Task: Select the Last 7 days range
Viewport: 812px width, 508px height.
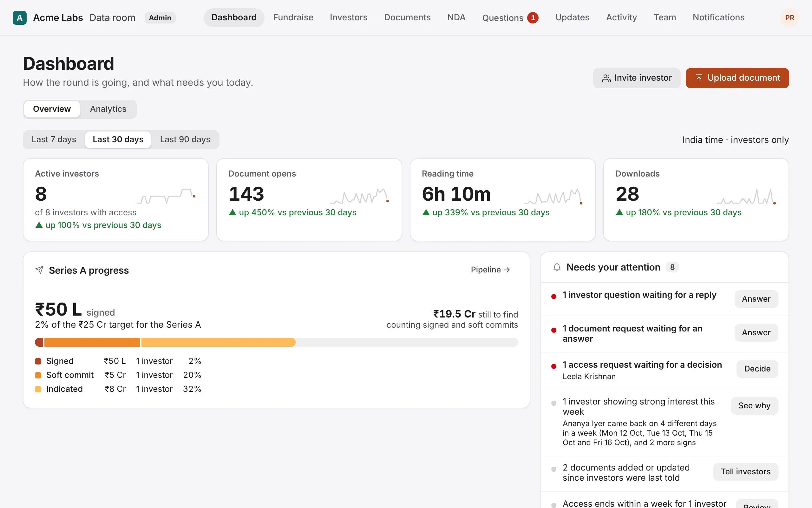Action: (54, 139)
